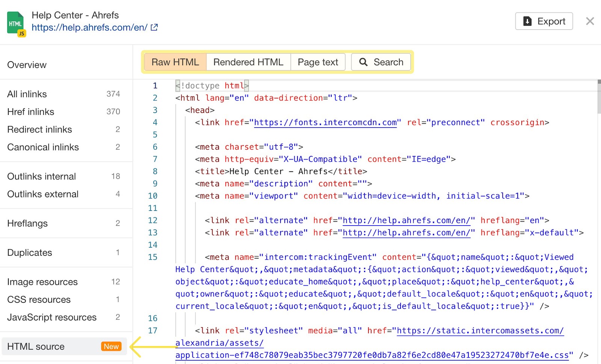Click the html lang="en" code line
Screen dimensions: 601x364
coord(266,98)
